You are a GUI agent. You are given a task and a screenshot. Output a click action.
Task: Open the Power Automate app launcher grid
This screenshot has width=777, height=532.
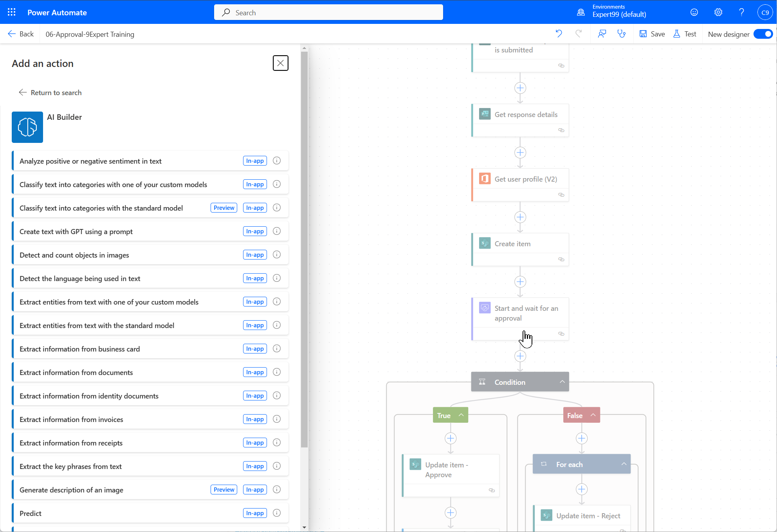pos(11,12)
